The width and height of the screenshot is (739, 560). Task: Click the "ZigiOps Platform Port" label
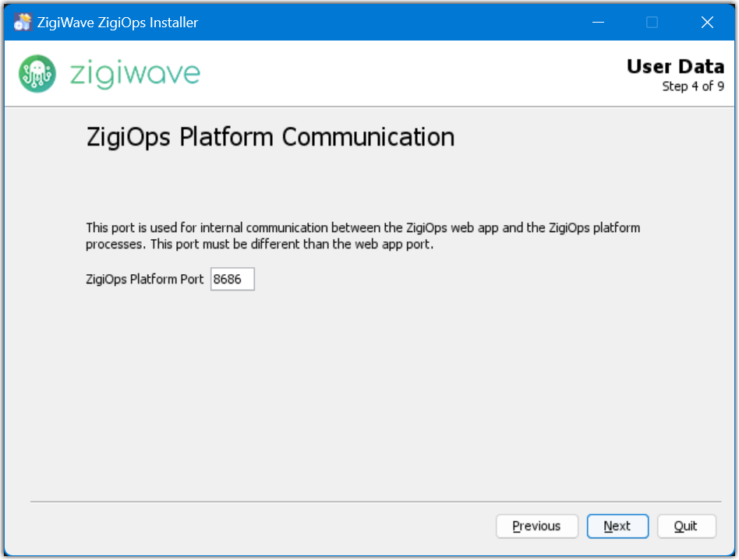point(145,280)
